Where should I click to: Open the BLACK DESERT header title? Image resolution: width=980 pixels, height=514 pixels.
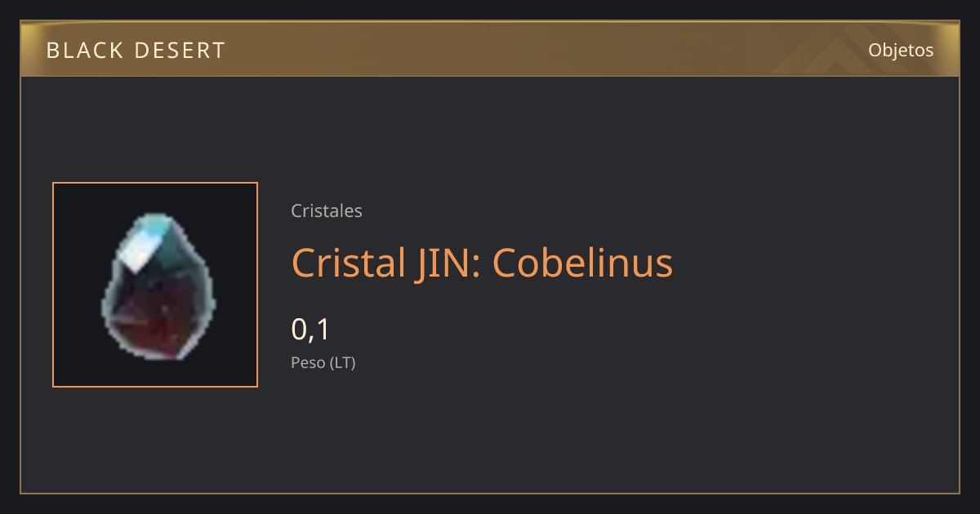[x=136, y=51]
